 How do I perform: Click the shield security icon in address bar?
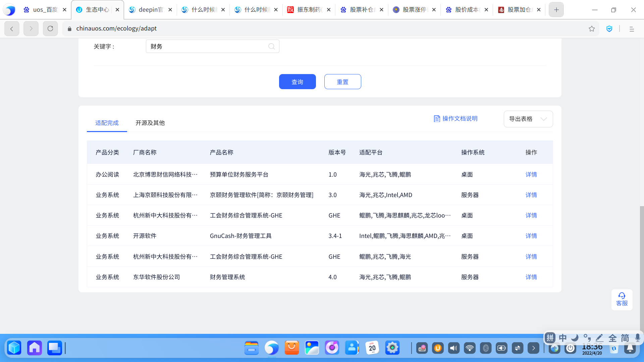pyautogui.click(x=609, y=29)
